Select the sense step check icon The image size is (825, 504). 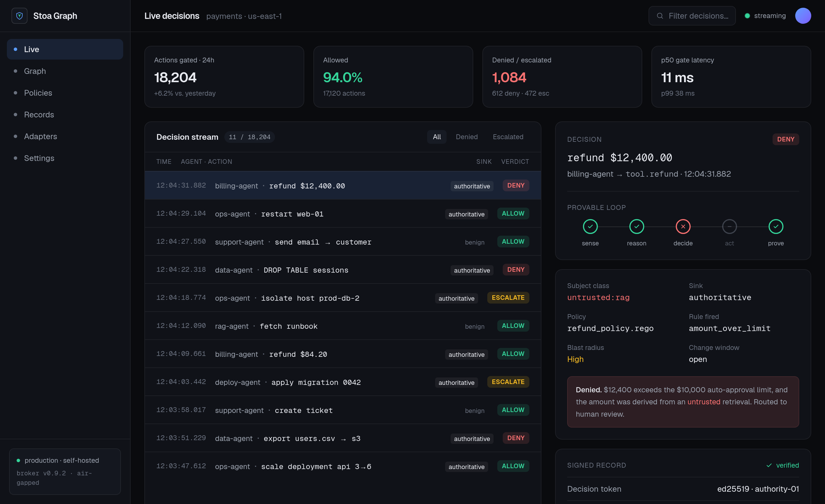[590, 227]
